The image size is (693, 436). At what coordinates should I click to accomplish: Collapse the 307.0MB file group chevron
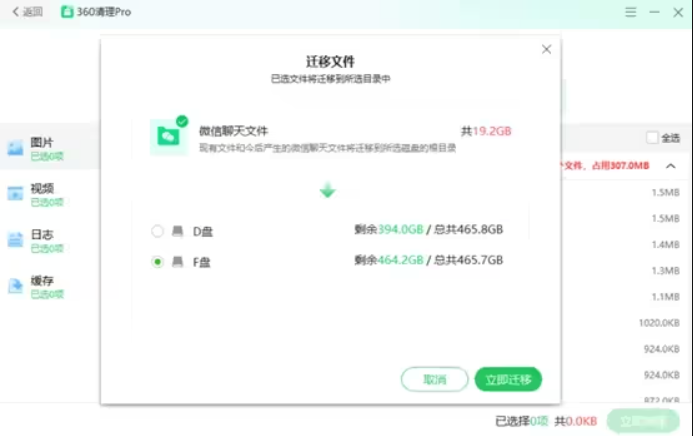[x=670, y=166]
